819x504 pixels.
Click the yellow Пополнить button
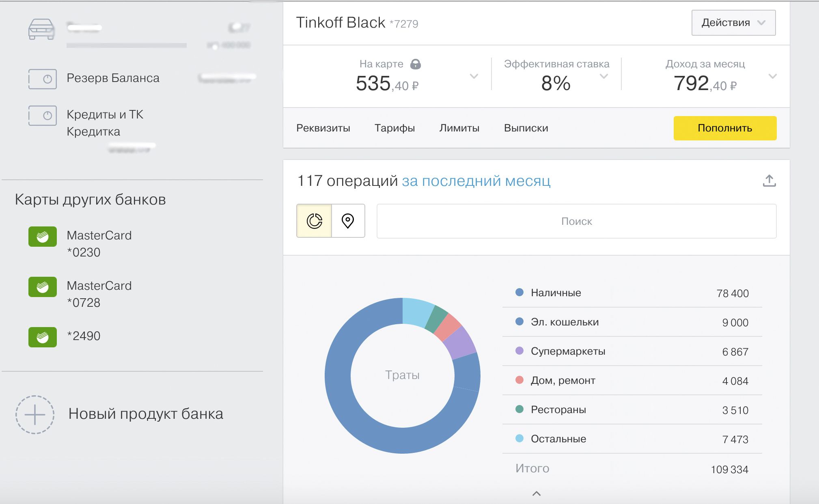click(725, 128)
